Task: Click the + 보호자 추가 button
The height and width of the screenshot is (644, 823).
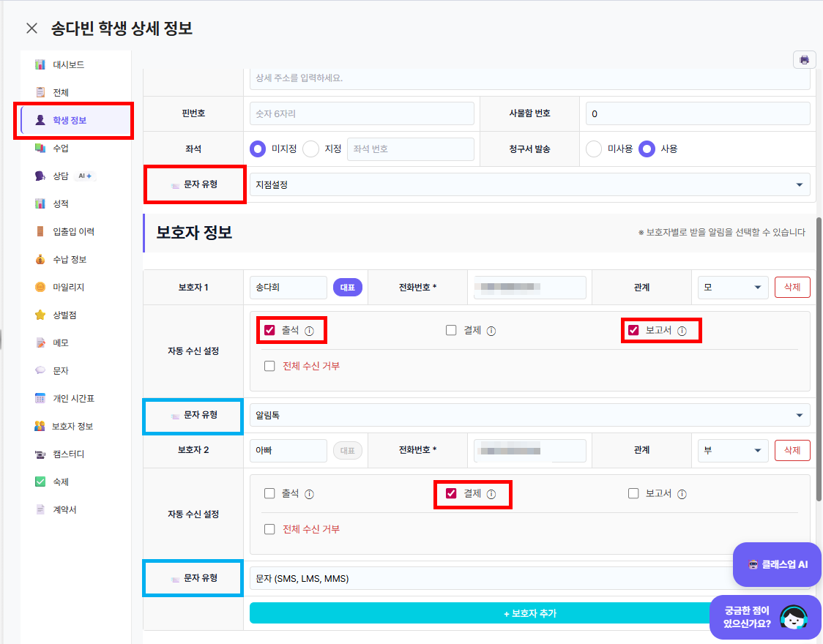Action: pos(529,613)
